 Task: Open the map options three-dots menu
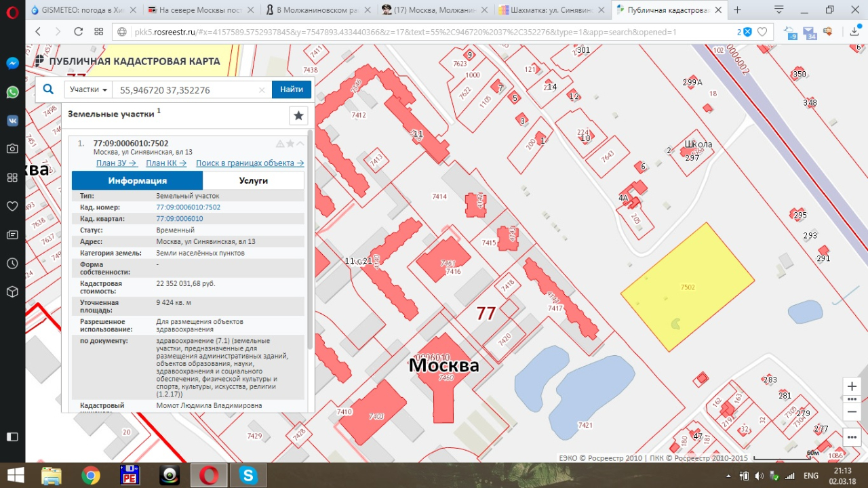[x=852, y=437]
